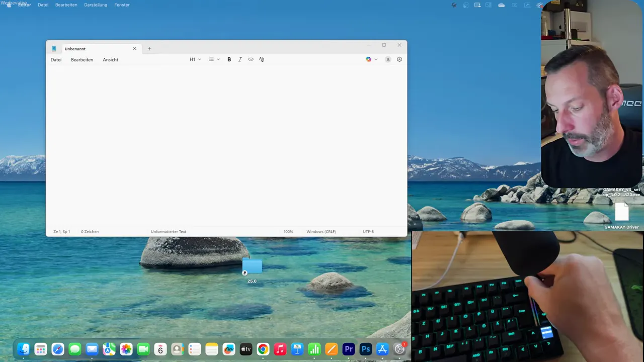Launch Photoshop from the Dock

(365, 349)
